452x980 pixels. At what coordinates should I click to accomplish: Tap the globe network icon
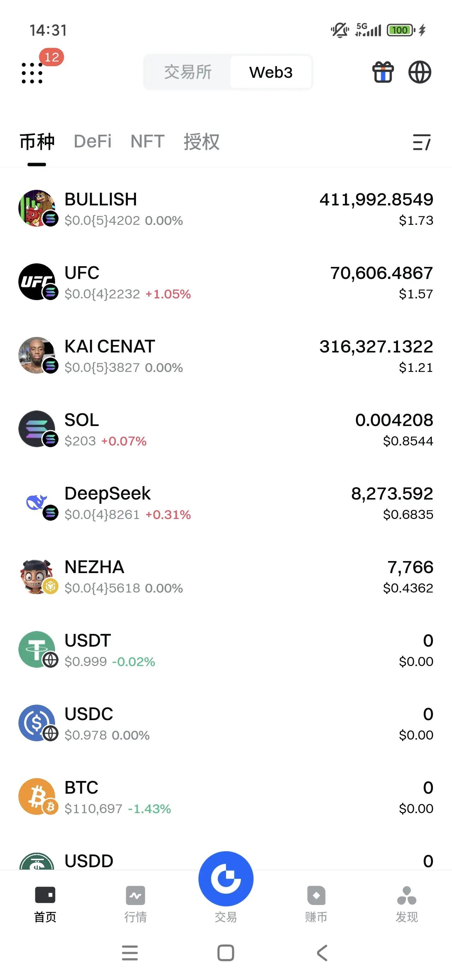pos(420,72)
